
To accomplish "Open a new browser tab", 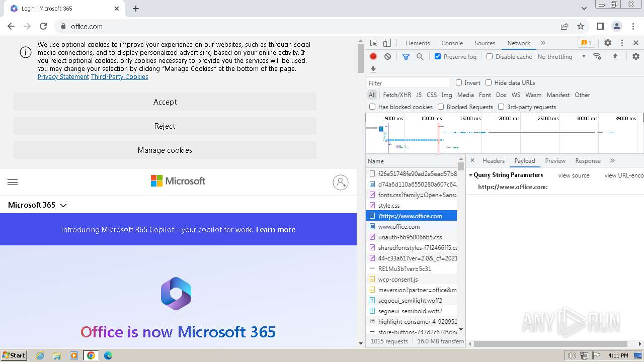I will (136, 9).
